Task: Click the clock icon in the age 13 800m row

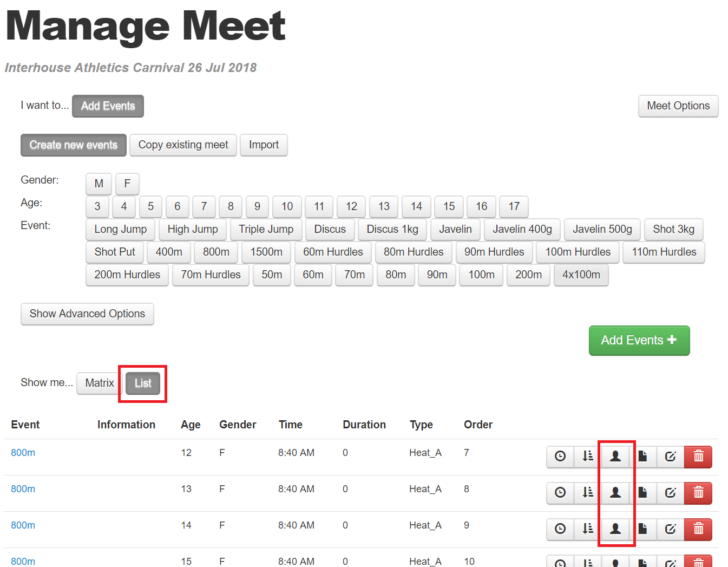Action: [560, 493]
